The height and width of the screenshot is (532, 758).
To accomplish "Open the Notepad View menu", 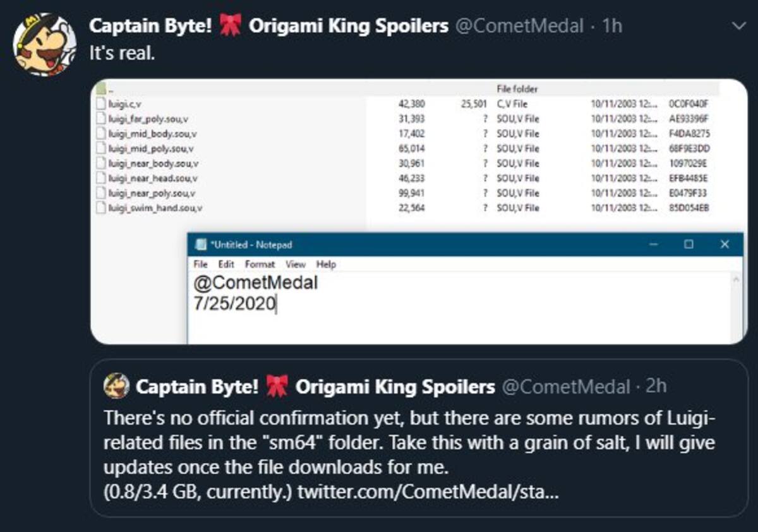I will point(295,264).
